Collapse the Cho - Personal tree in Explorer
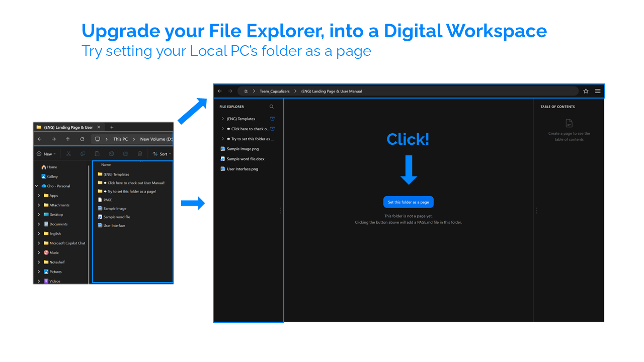This screenshot has width=644, height=362. (x=36, y=186)
